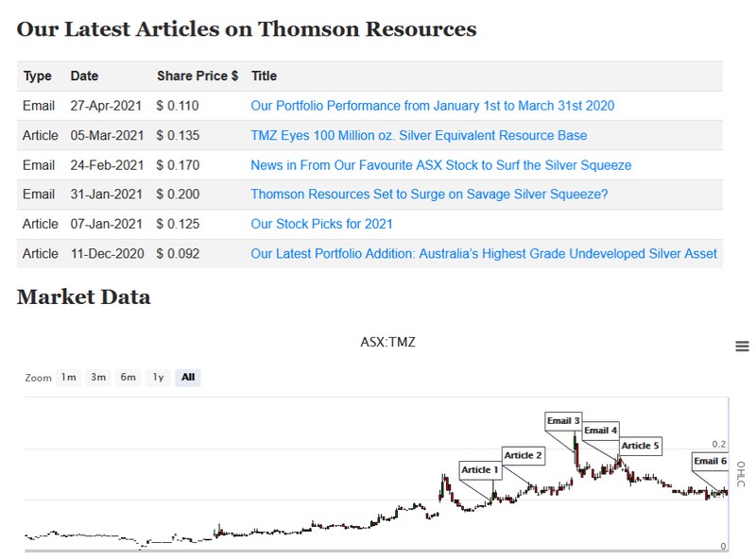Click the 'Share Price $' column header

198,76
